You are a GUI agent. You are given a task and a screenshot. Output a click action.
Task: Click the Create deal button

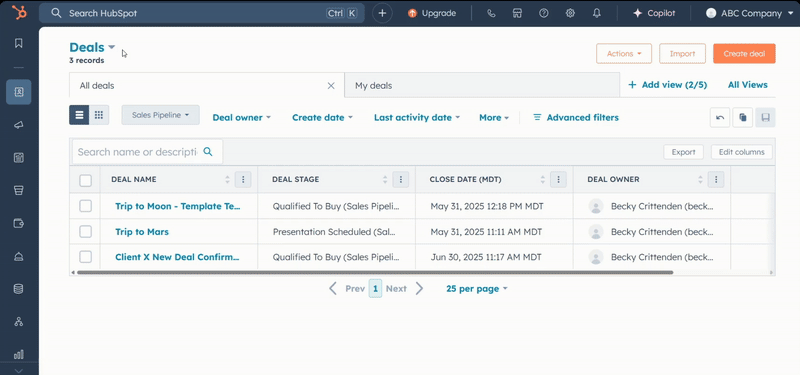coord(744,54)
